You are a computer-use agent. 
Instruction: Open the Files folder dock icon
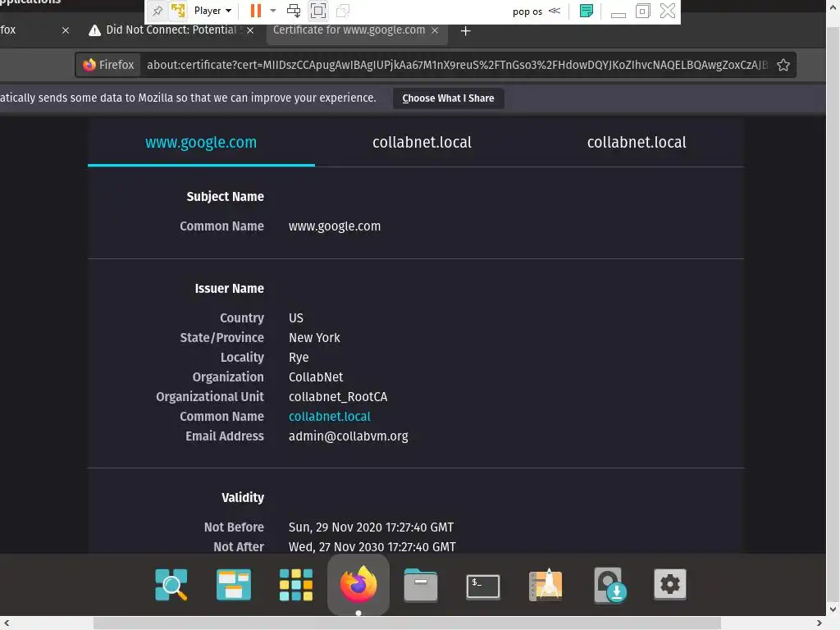point(421,585)
